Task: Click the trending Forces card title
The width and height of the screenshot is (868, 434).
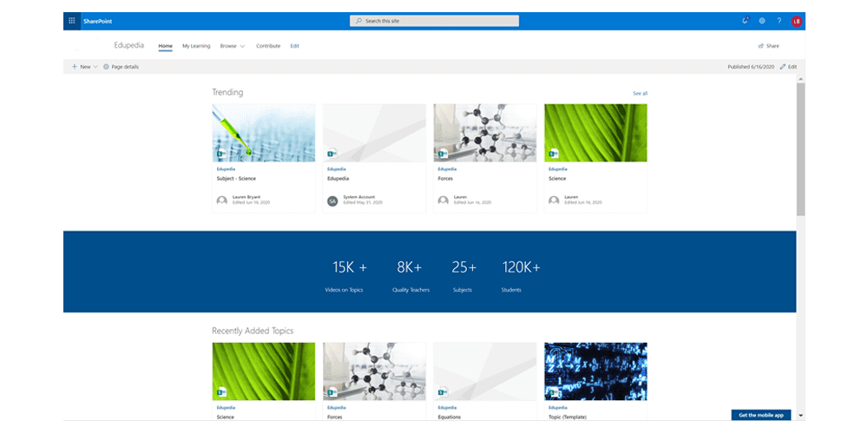Action: pos(445,178)
